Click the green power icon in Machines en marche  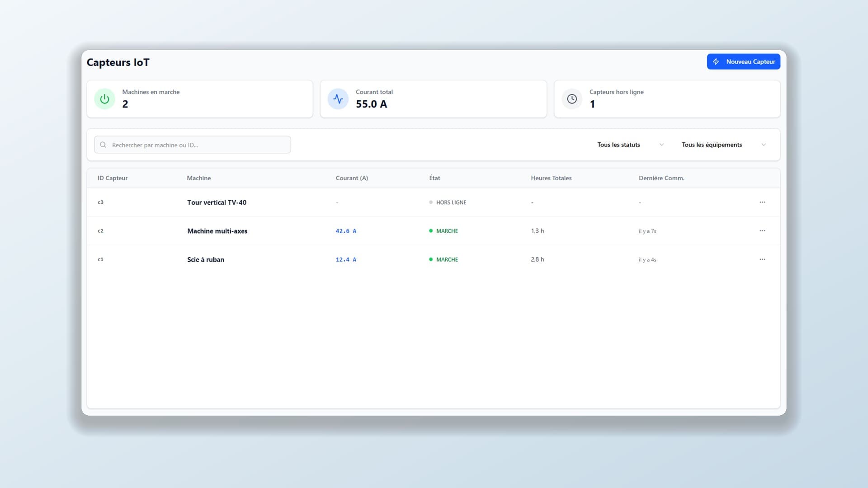pos(104,99)
